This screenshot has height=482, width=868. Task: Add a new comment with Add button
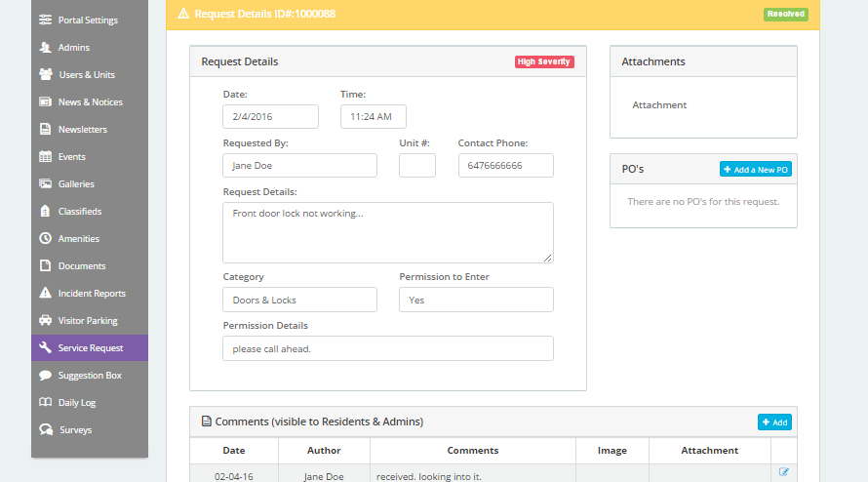[x=774, y=422]
